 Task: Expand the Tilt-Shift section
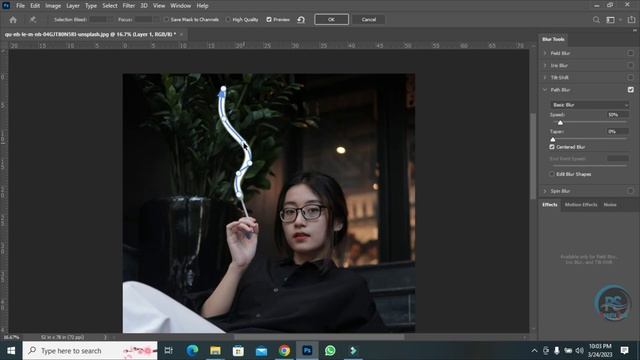pos(545,77)
